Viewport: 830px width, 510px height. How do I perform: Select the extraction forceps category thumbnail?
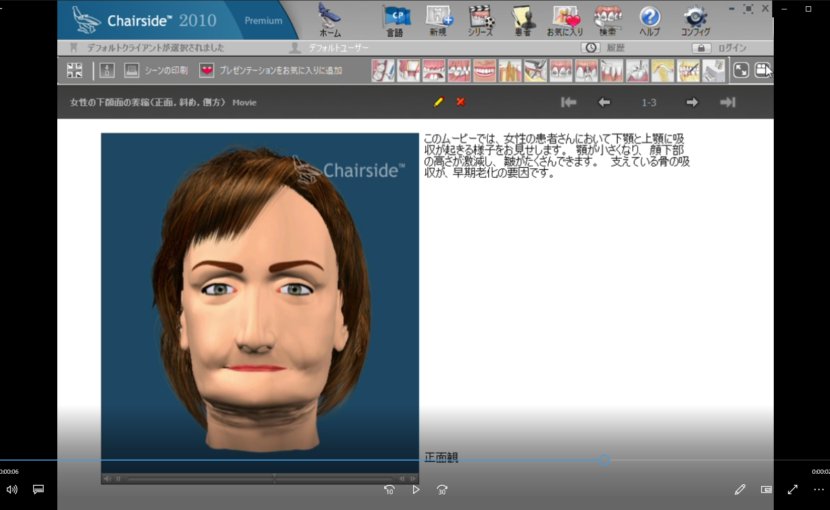(x=536, y=70)
